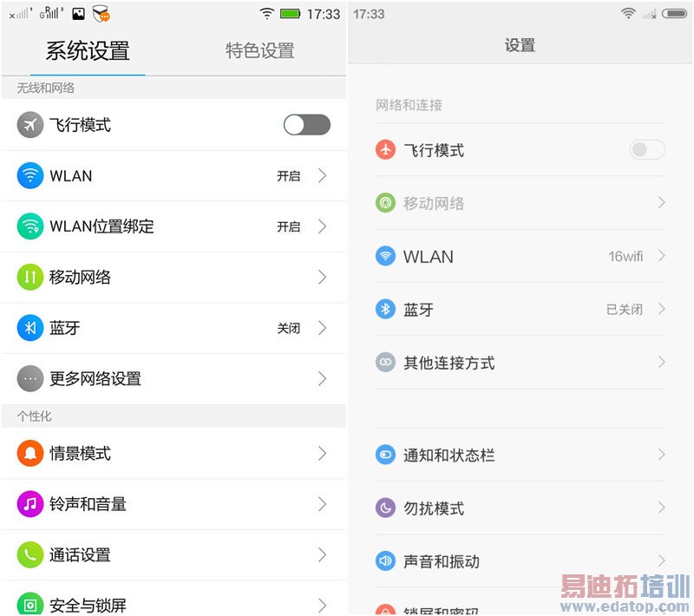
Task: Open 声音和振动 row label
Action: (442, 561)
